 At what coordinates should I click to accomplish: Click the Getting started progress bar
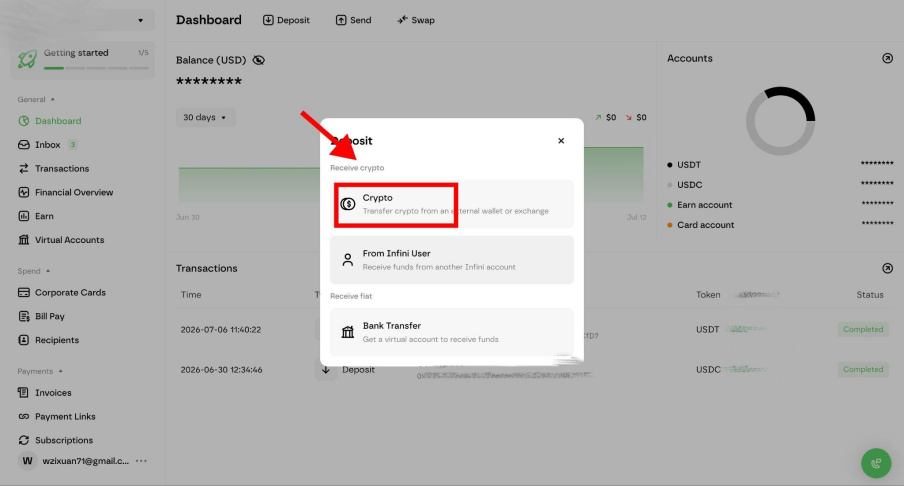[96, 68]
